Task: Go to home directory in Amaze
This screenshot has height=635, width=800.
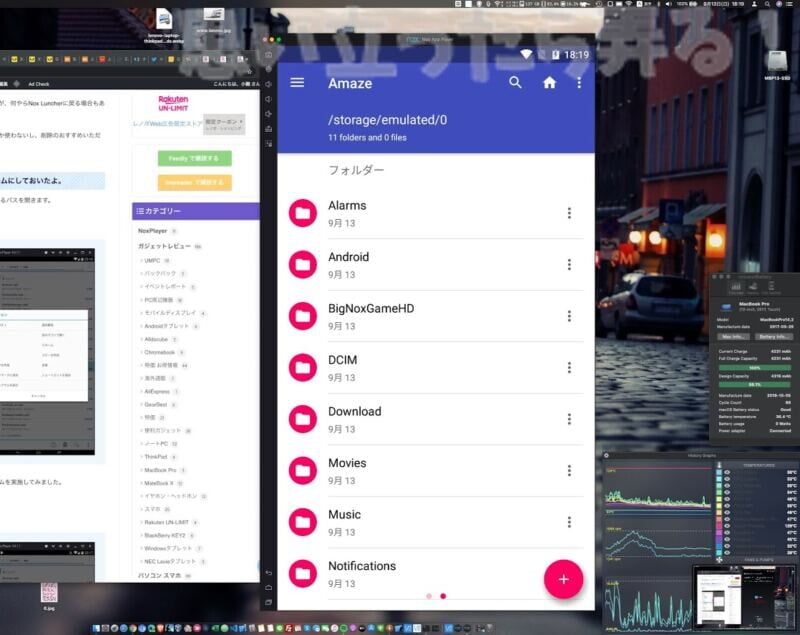Action: pos(549,83)
